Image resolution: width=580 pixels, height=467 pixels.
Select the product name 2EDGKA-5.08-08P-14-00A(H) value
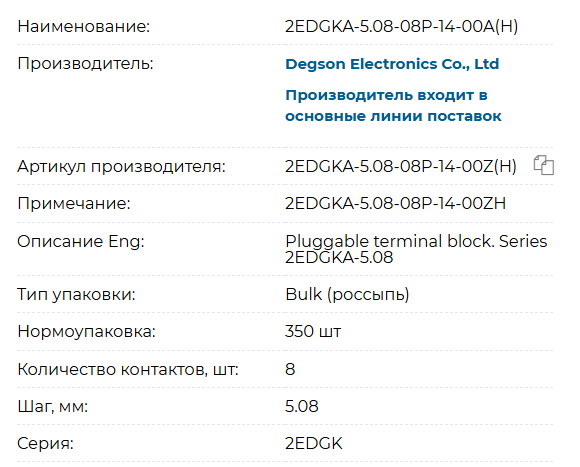(x=401, y=26)
